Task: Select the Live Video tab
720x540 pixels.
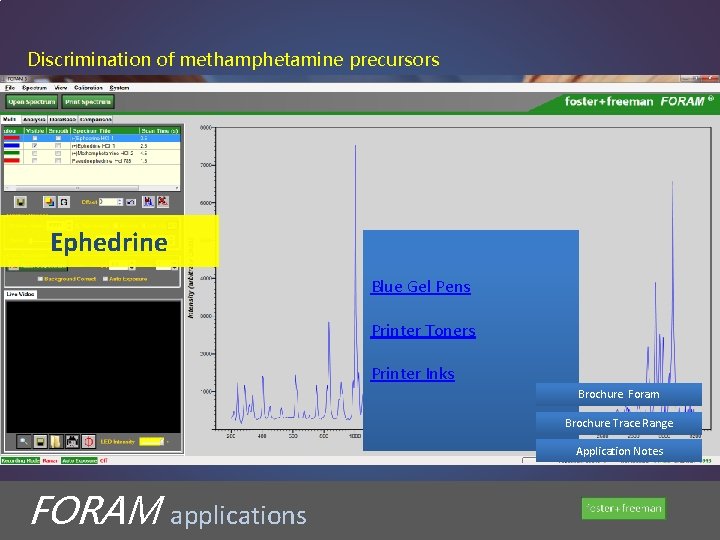Action: coord(21,294)
